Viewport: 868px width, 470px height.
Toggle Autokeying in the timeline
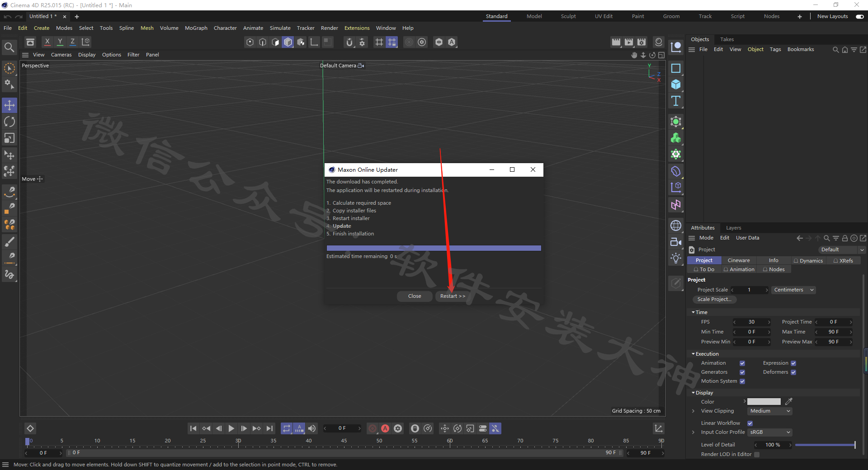[385, 428]
